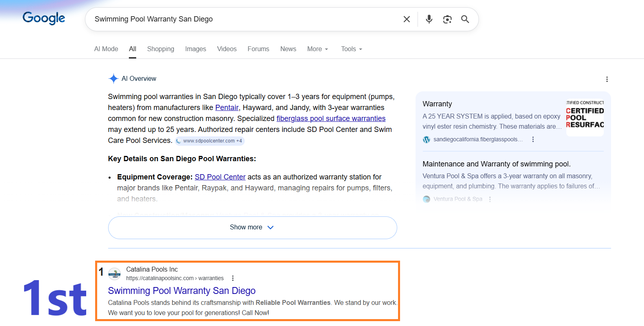This screenshot has width=644, height=326.
Task: Expand AI Overview with Show more
Action: [252, 227]
